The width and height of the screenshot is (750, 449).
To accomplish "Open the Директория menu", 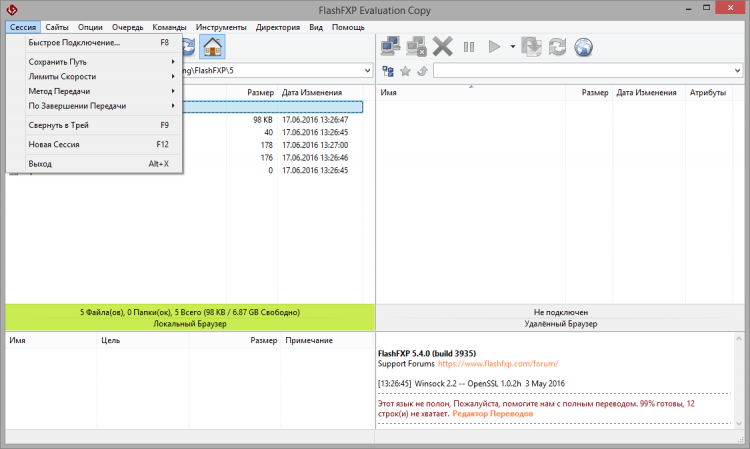I will [x=278, y=27].
